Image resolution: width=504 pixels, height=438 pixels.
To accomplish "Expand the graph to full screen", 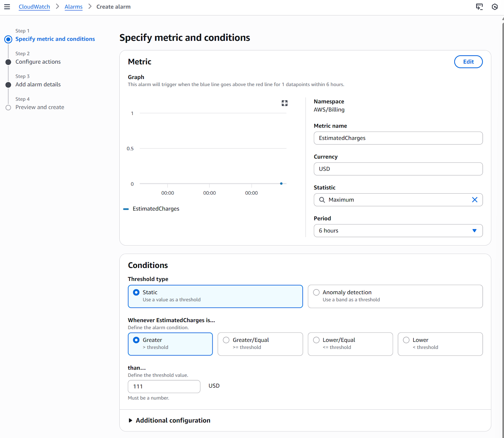I will coord(284,103).
